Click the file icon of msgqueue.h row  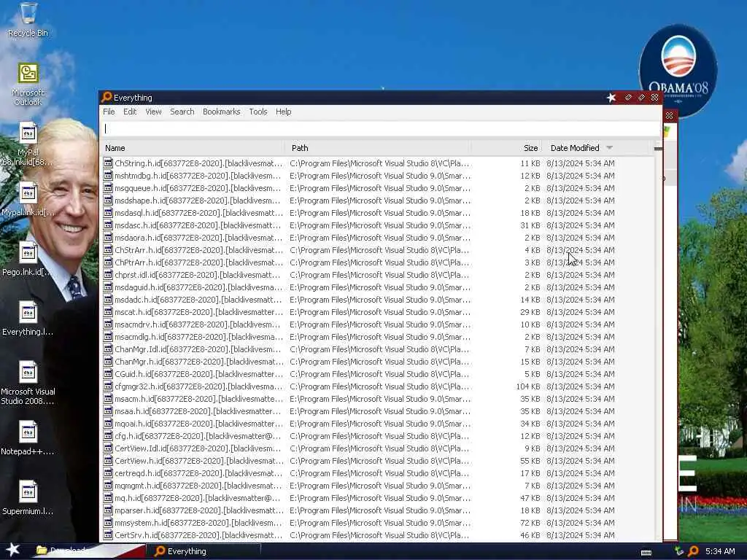tap(108, 188)
